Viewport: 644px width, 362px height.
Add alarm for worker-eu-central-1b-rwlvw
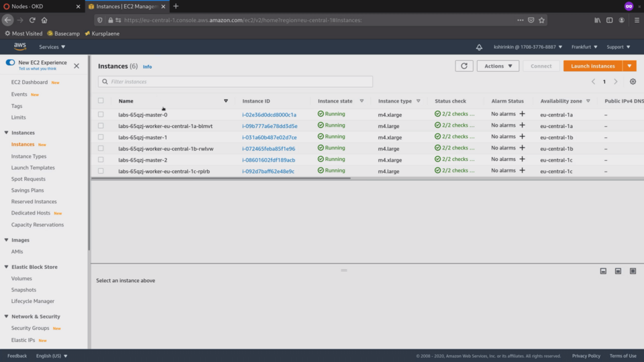[x=522, y=147]
